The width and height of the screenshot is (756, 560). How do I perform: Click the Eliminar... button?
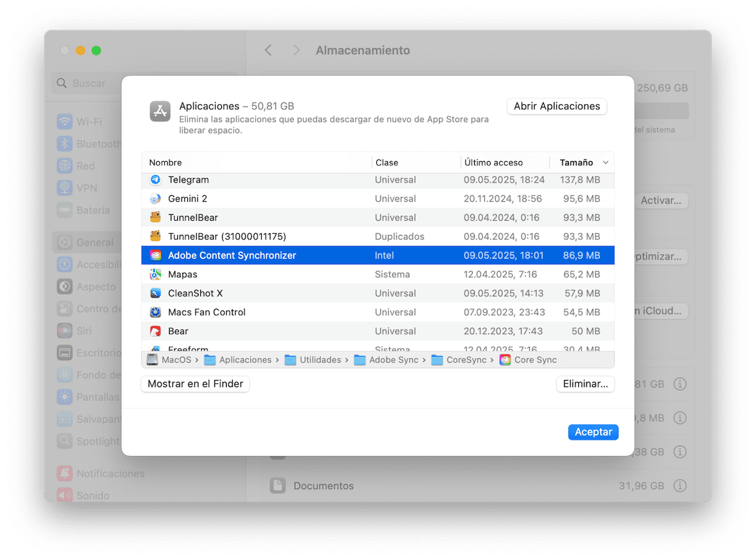tap(586, 384)
